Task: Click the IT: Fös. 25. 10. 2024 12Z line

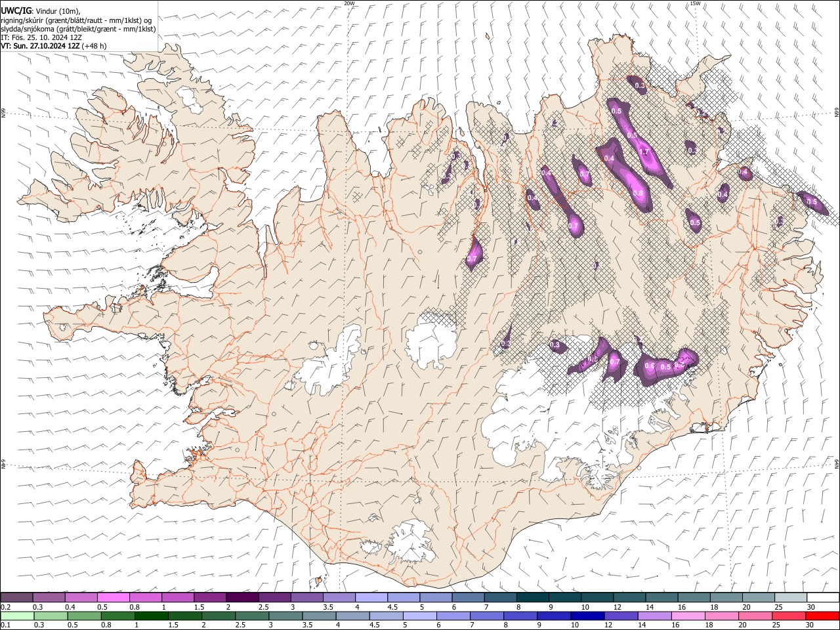Action: point(41,37)
